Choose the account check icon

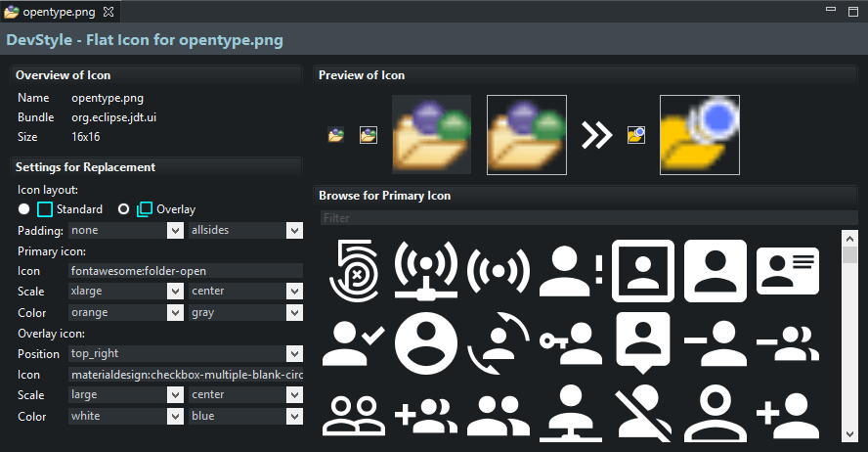point(353,343)
